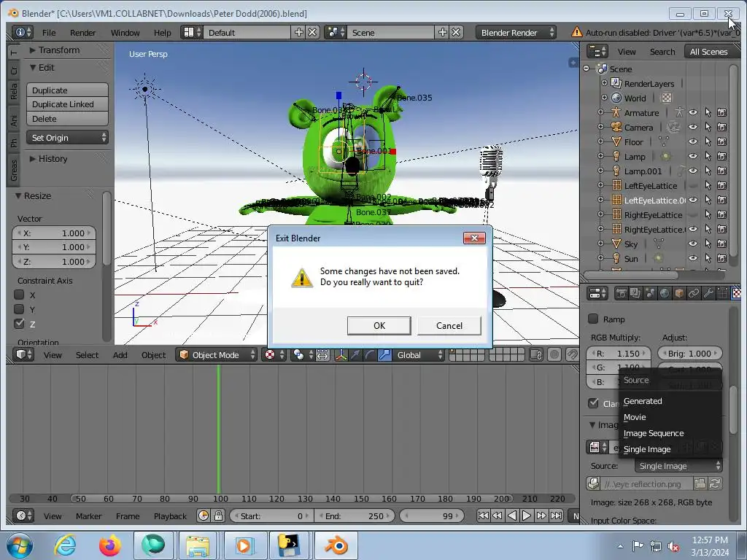Open the Set Origin dropdown

(67, 138)
